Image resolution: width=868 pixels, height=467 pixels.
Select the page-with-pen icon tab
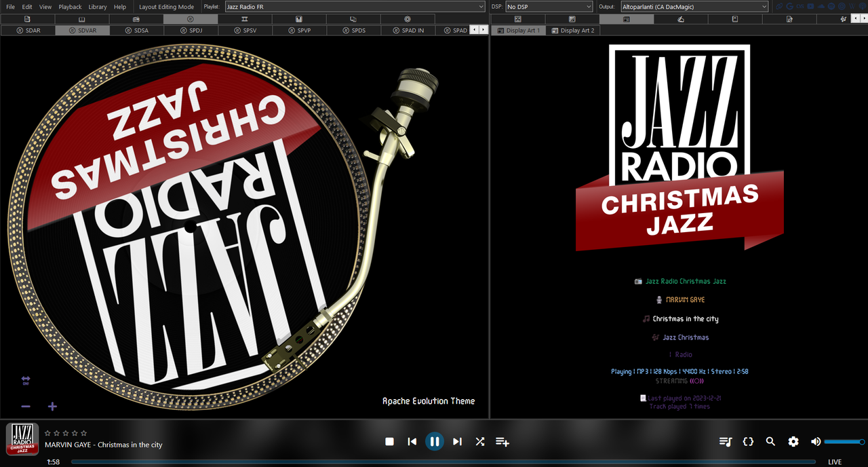[x=789, y=19]
